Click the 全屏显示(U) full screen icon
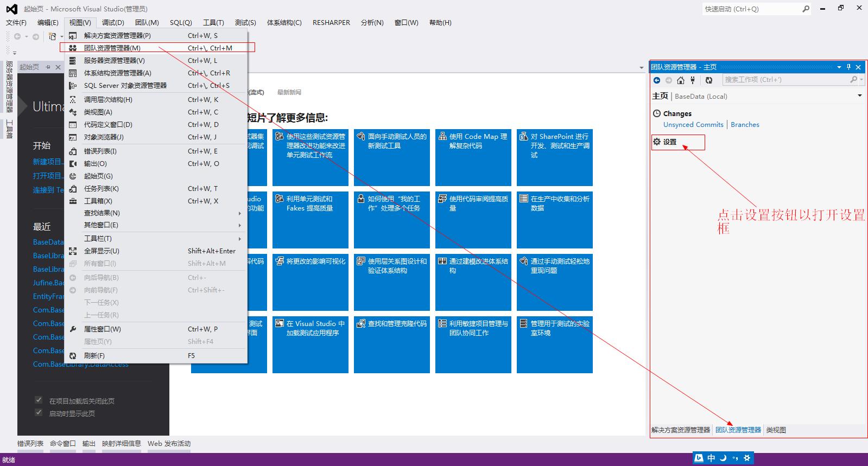Viewport: 868px width, 466px height. (x=73, y=251)
